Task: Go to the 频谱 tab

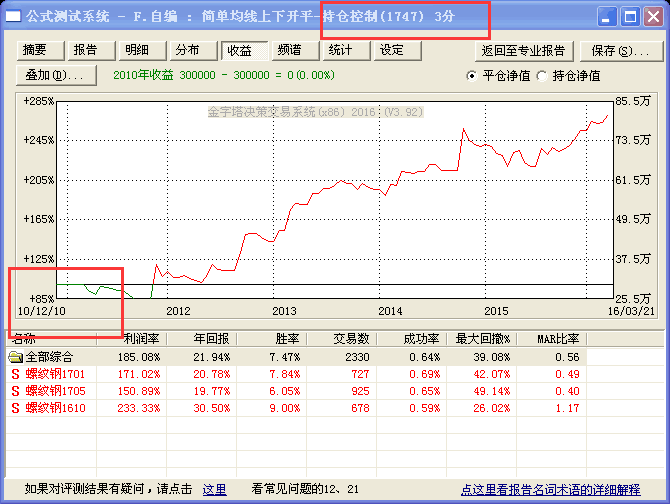Action: click(x=289, y=51)
